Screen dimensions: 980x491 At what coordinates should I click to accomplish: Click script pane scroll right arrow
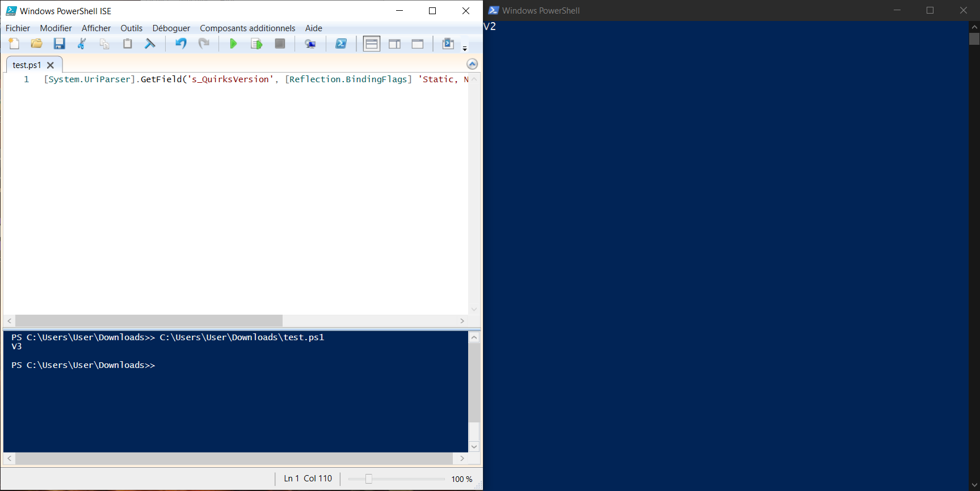(462, 321)
